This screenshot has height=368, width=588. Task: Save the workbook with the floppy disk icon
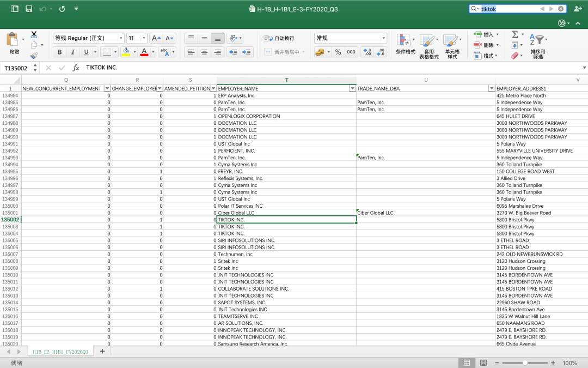pyautogui.click(x=29, y=9)
